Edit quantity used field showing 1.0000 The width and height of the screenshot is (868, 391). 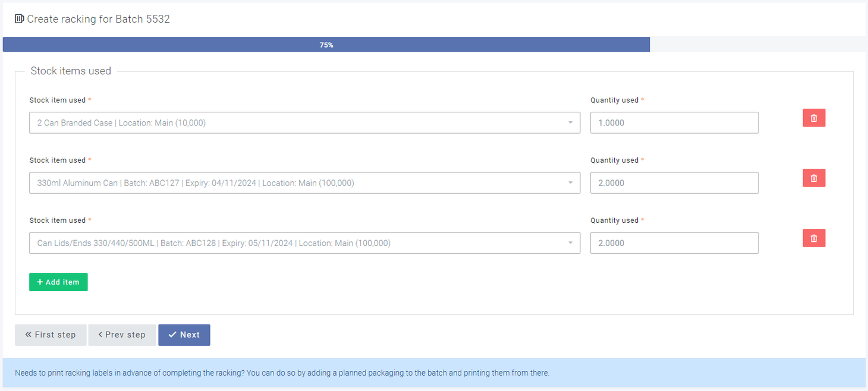674,122
